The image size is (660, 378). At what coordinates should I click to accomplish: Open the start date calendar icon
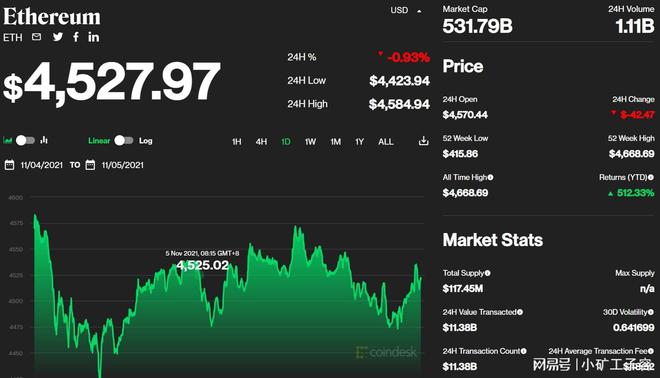[x=9, y=165]
